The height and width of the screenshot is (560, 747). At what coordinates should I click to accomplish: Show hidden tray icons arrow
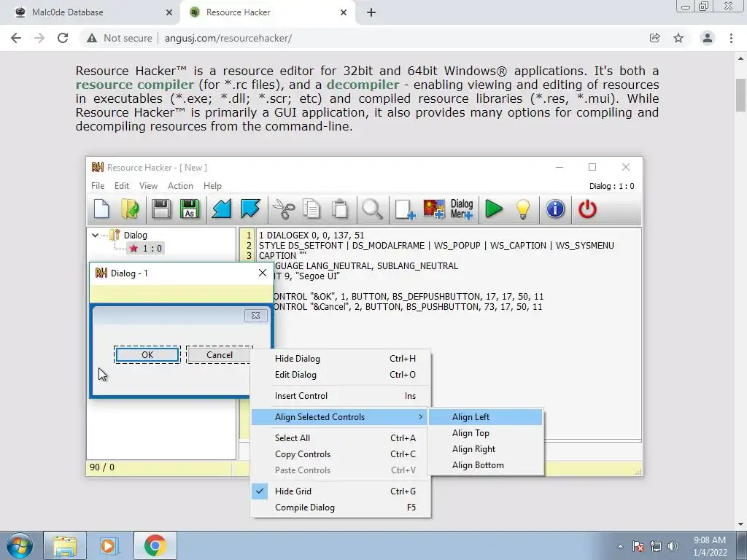click(x=620, y=546)
